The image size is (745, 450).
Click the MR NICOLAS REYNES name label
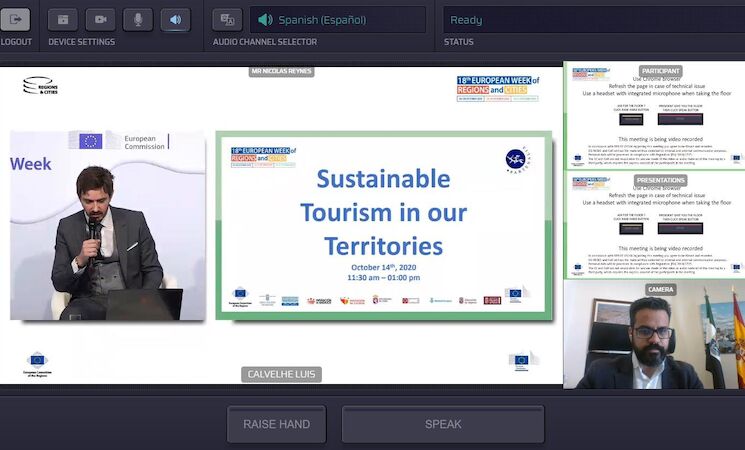[x=281, y=71]
